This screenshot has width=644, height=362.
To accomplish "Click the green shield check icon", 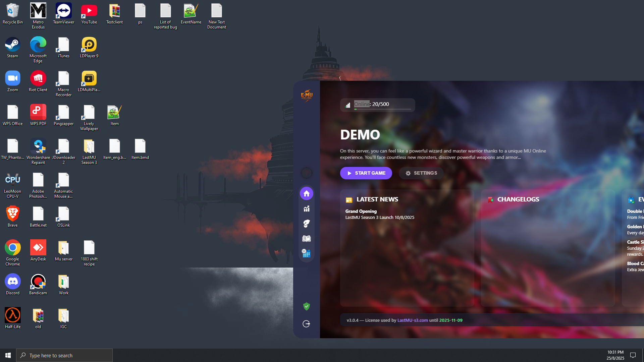I will [x=306, y=306].
